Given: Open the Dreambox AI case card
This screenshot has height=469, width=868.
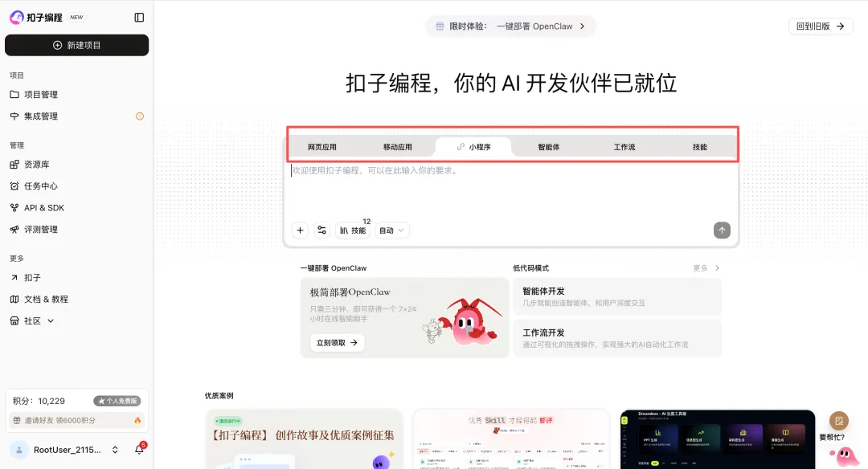Looking at the screenshot, I should point(718,439).
